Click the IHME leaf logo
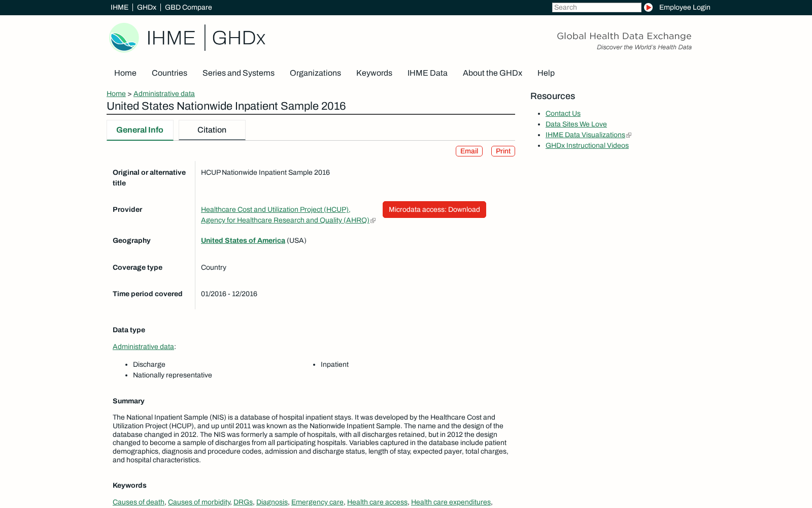Screen dimensions: 812x508 pyautogui.click(x=124, y=38)
